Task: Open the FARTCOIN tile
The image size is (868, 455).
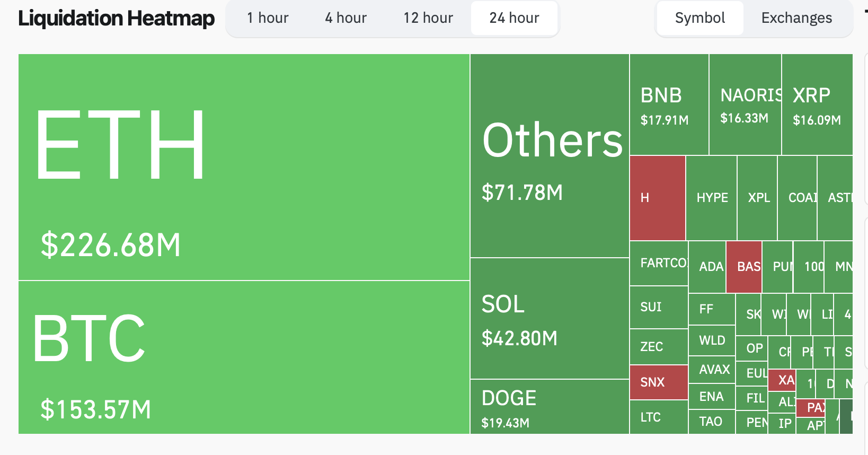Action: coord(659,263)
